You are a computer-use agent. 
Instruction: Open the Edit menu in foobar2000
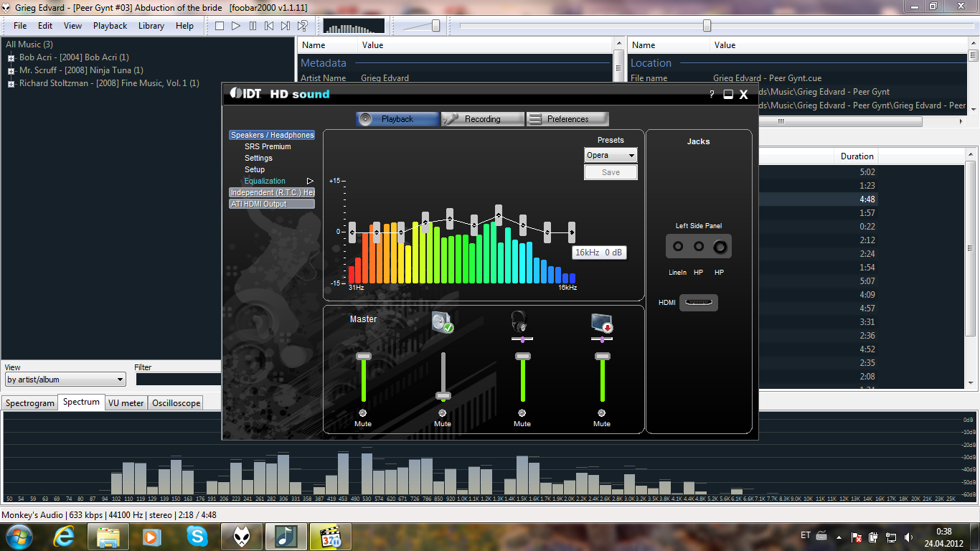(45, 26)
